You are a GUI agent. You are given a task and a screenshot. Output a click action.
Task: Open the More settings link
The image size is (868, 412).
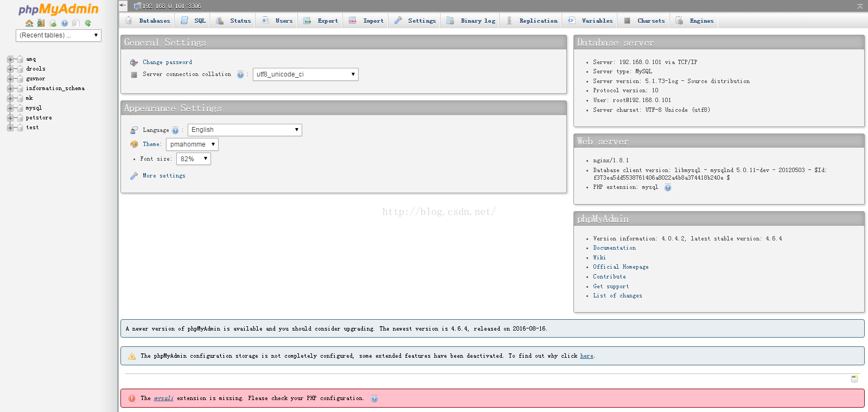tap(164, 176)
